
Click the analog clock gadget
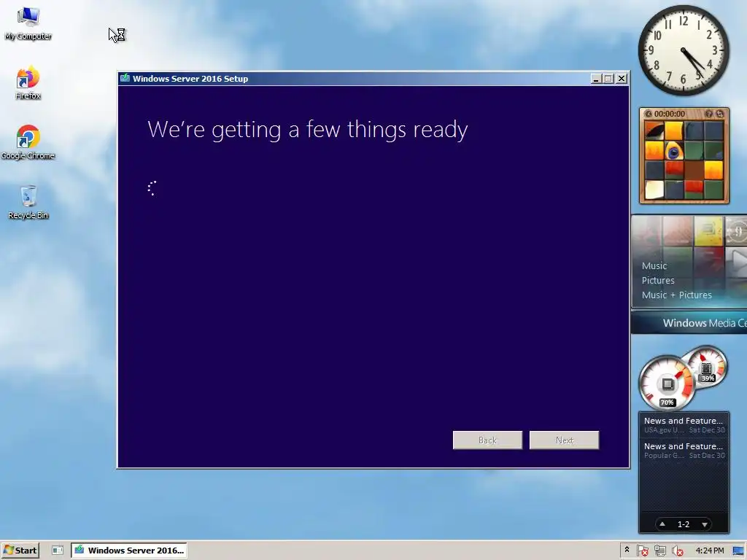(683, 50)
